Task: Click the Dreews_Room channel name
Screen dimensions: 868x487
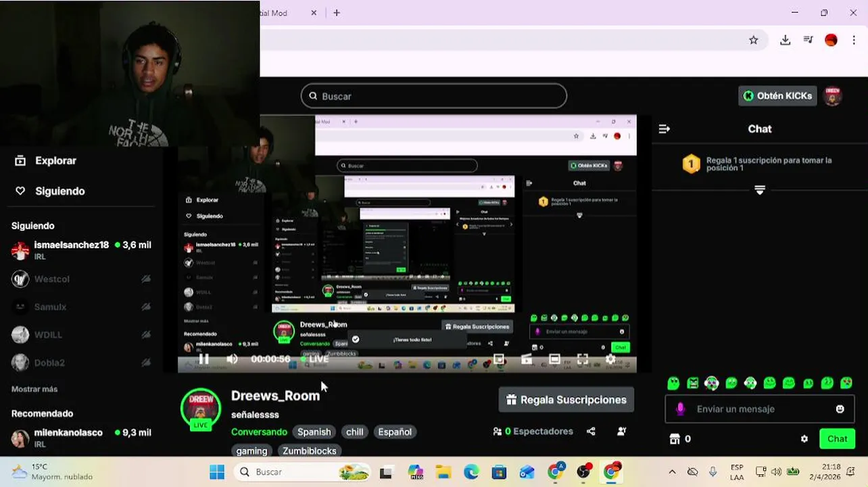Action: (275, 396)
